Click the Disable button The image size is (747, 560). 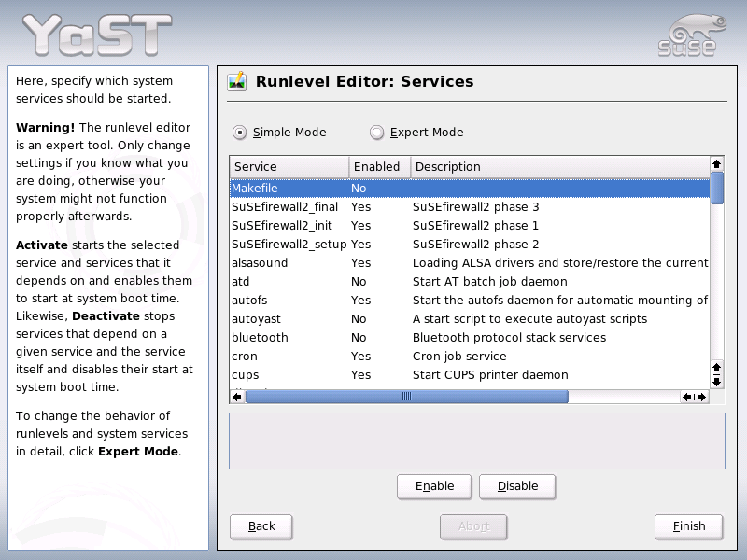(x=517, y=486)
